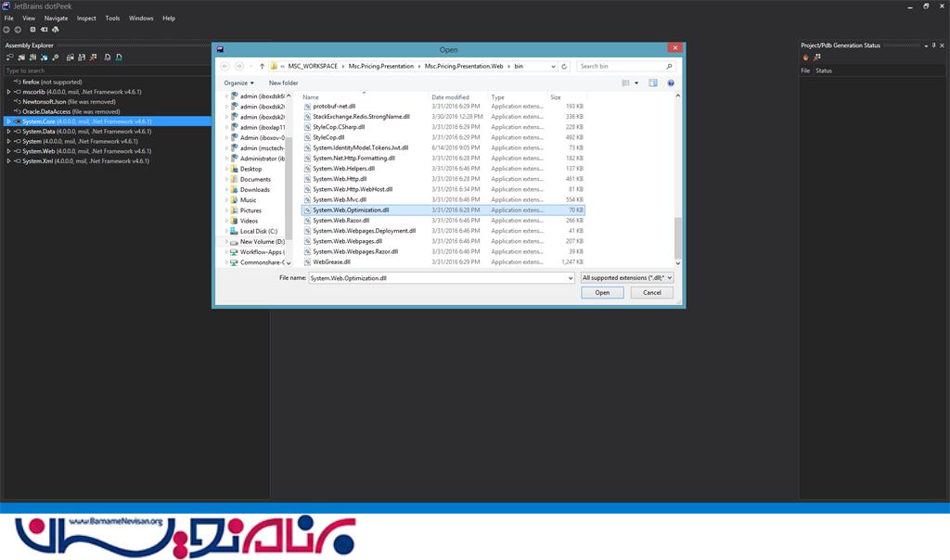This screenshot has width=950, height=560.
Task: Open the View menu
Action: pos(29,19)
